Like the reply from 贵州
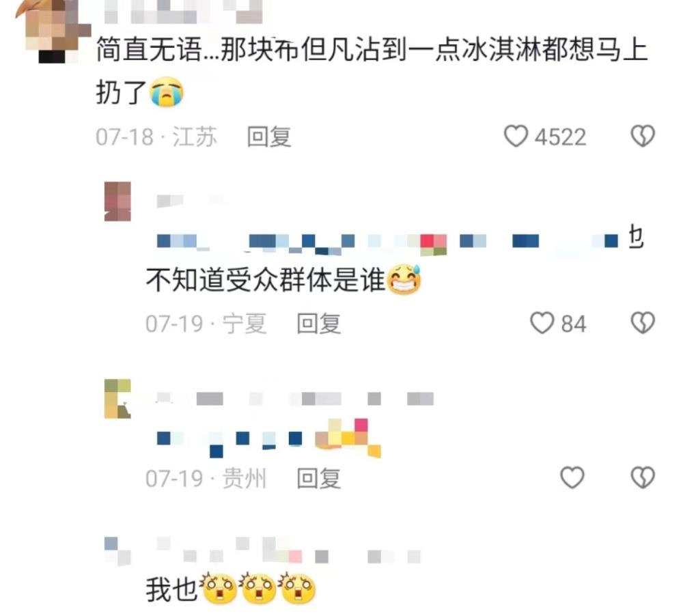 (572, 478)
